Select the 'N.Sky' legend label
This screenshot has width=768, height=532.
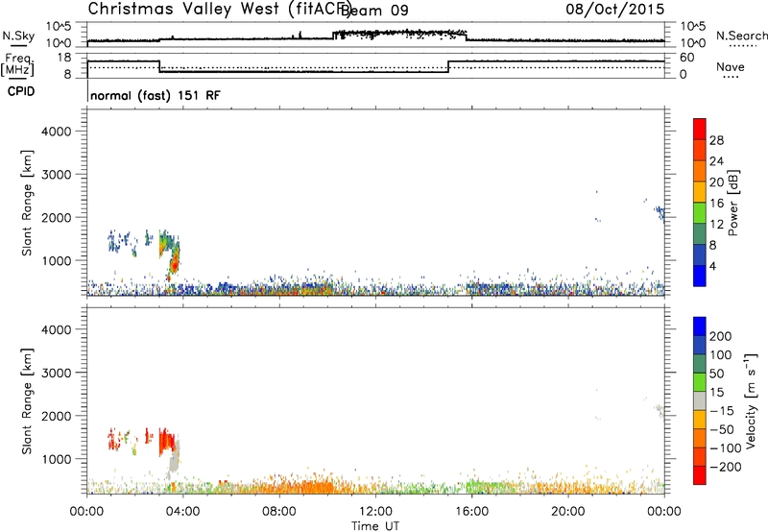(x=18, y=36)
